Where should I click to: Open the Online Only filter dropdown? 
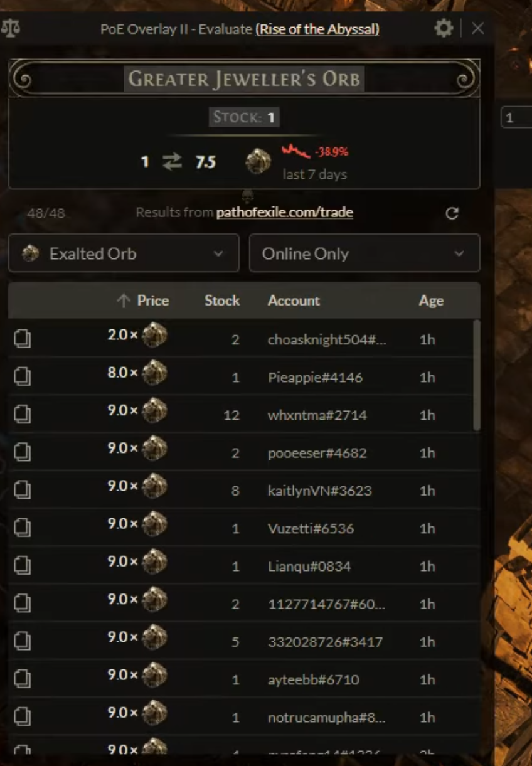[364, 253]
